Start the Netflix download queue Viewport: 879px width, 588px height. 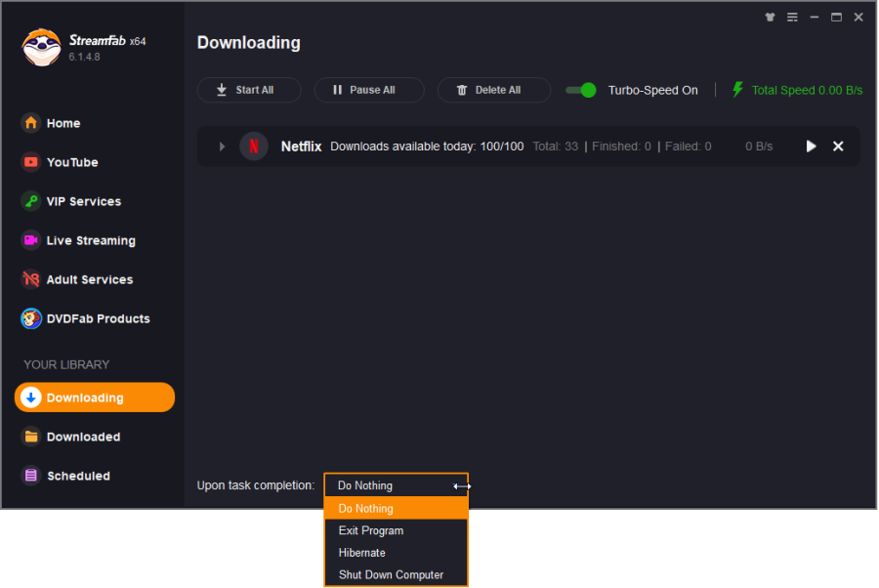811,147
